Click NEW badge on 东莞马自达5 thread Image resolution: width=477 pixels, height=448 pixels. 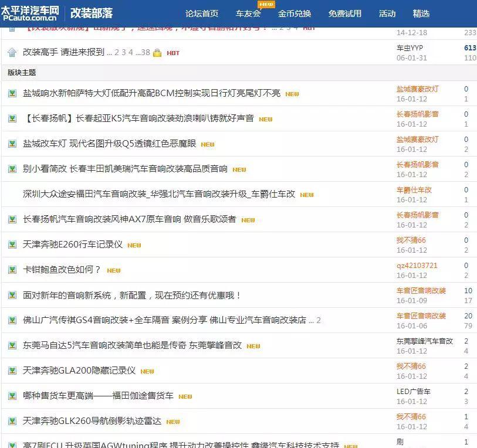point(253,347)
